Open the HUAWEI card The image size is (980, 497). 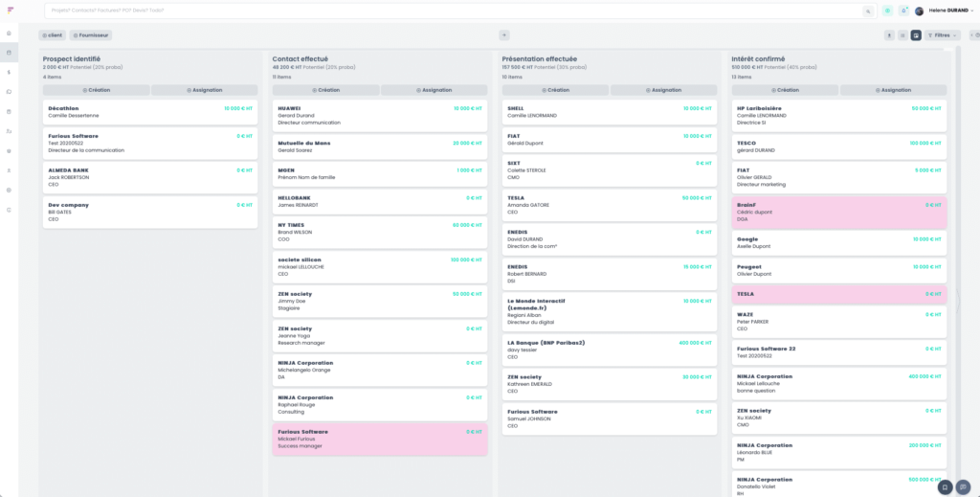coord(380,116)
